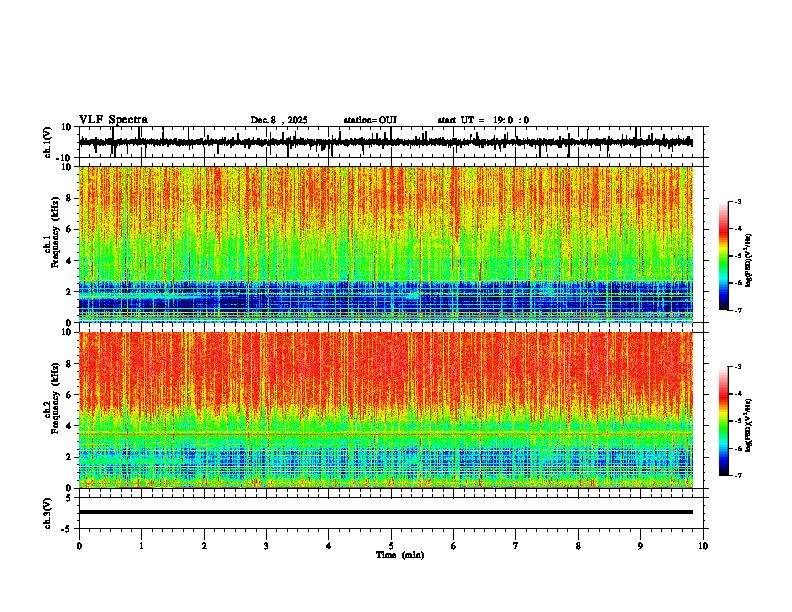Select the "Dec. 8 , 2025" date text
Viewport: 792px width, 612px height.
point(279,120)
